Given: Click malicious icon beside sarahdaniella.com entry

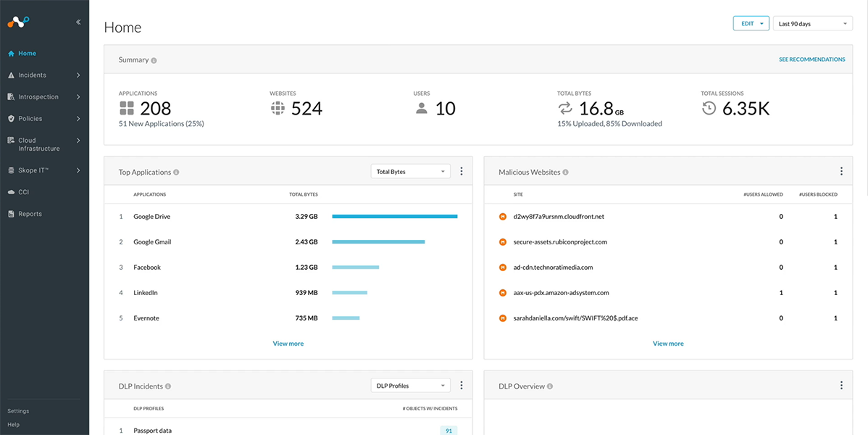Looking at the screenshot, I should click(x=503, y=318).
